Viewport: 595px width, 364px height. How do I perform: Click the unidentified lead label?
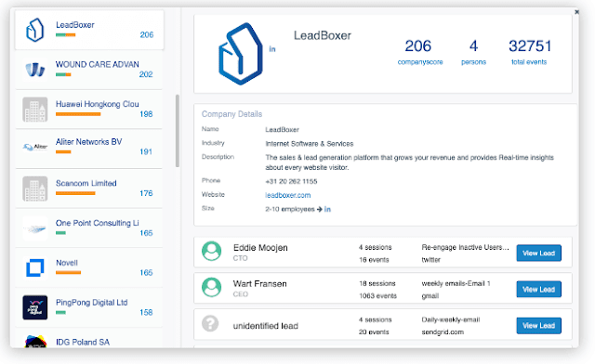click(265, 326)
